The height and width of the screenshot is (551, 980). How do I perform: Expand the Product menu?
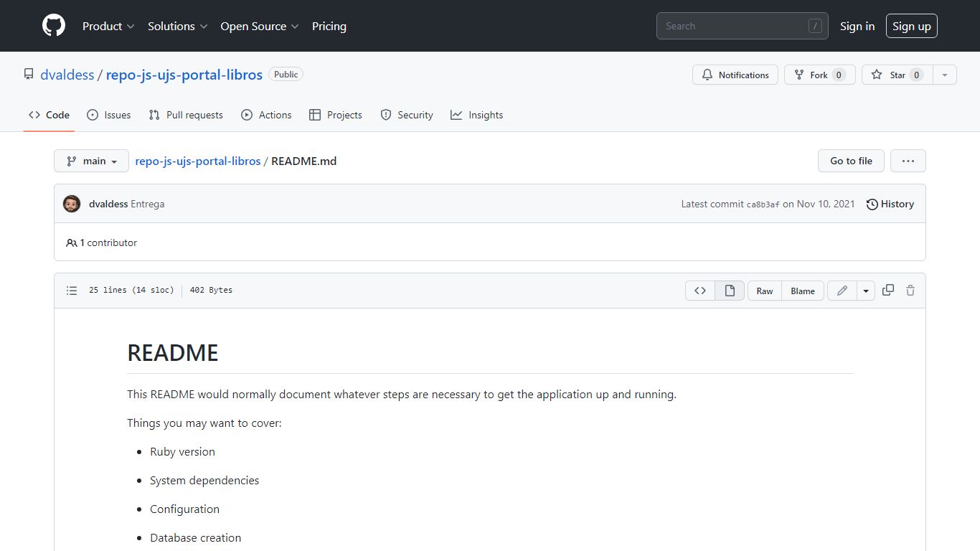click(108, 26)
